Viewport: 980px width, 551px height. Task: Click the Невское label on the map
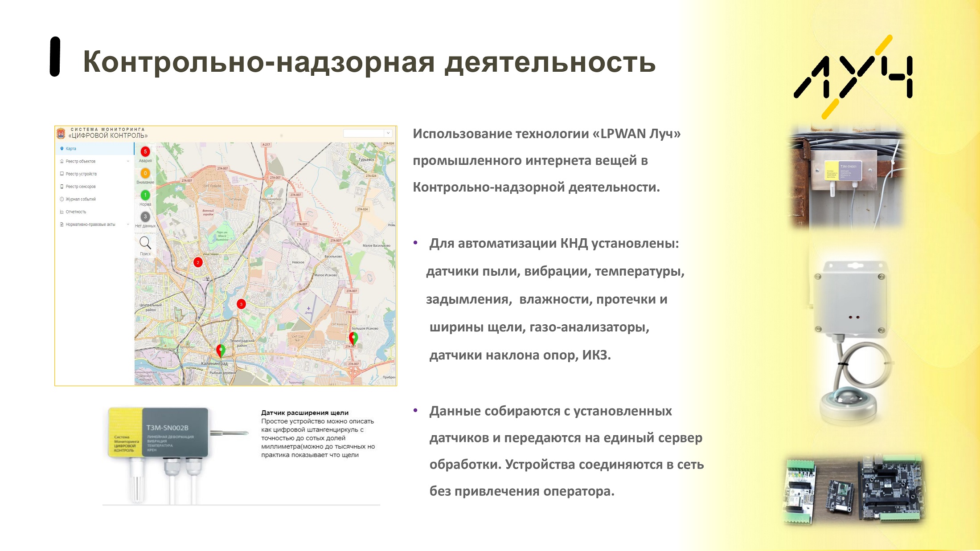(298, 262)
